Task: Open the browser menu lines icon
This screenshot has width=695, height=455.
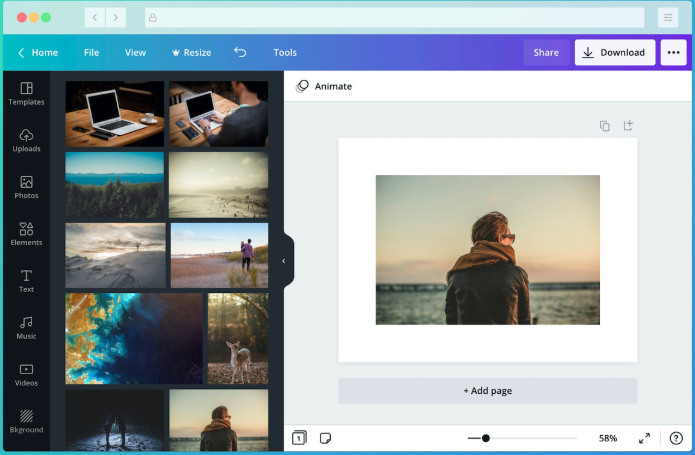Action: point(668,18)
